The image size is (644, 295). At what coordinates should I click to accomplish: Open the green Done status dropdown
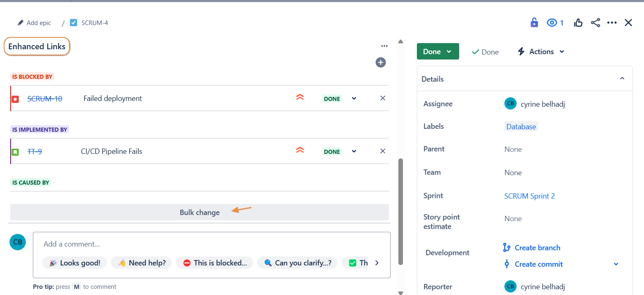437,51
